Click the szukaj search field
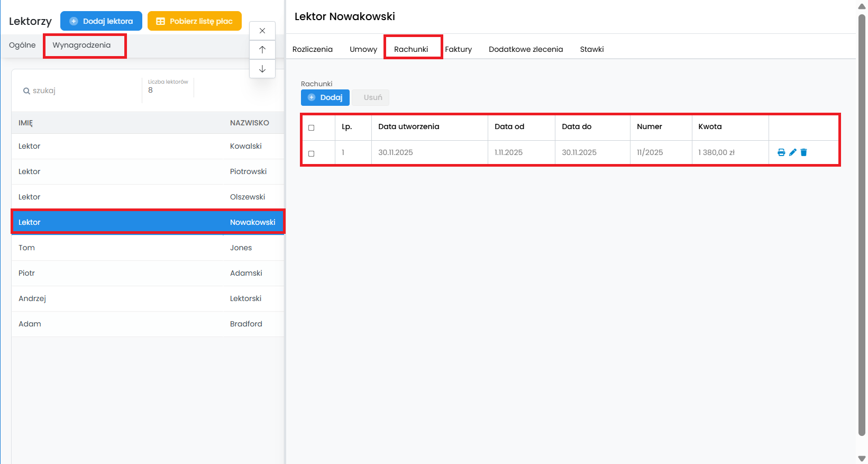 pyautogui.click(x=79, y=90)
